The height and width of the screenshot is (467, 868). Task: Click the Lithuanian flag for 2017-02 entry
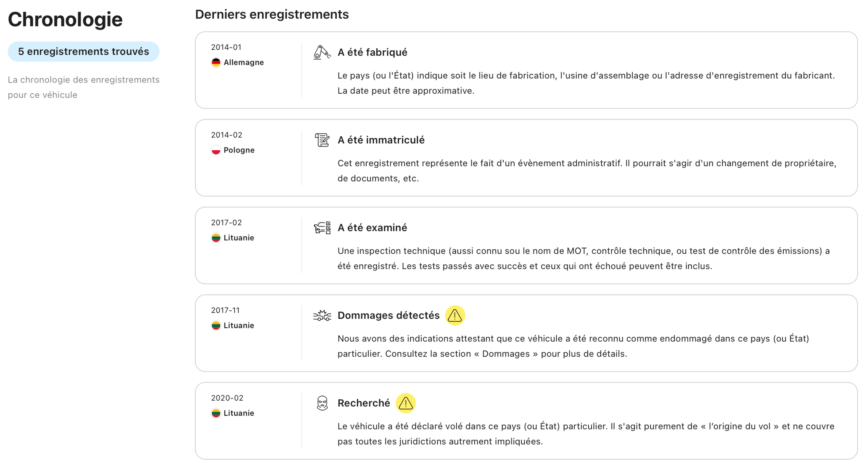pos(216,238)
